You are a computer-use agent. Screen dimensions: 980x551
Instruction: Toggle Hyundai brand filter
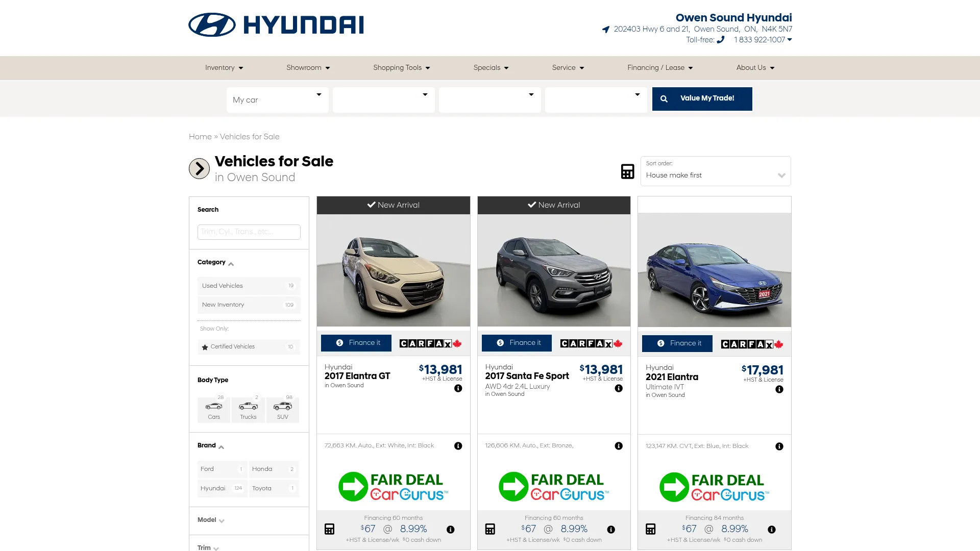pyautogui.click(x=223, y=488)
